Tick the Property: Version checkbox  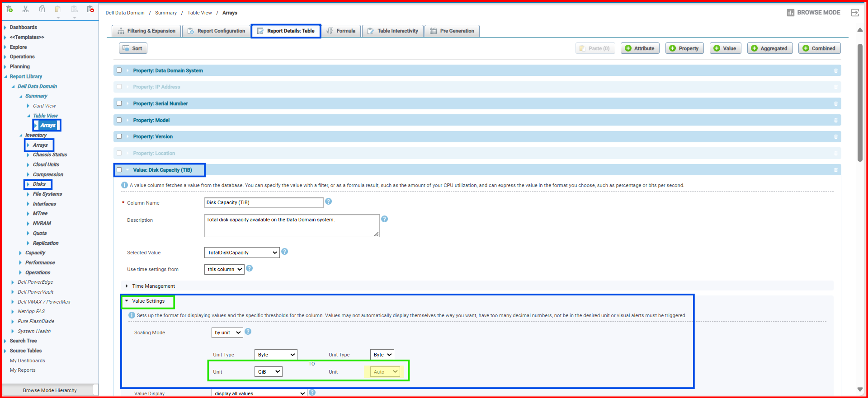[119, 136]
